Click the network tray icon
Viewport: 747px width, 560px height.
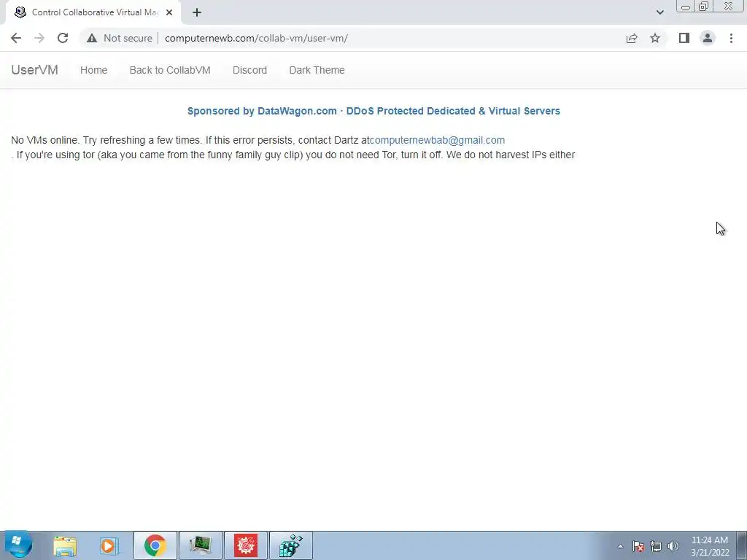(x=656, y=546)
